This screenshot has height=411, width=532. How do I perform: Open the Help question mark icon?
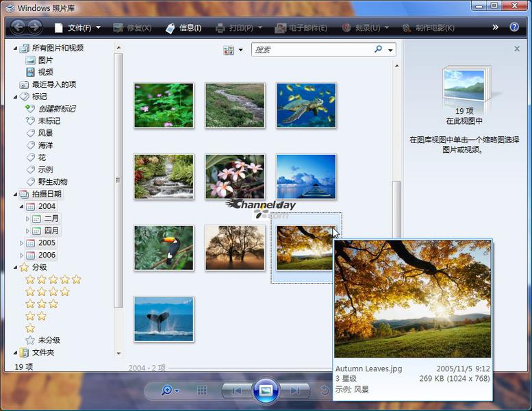click(x=514, y=27)
